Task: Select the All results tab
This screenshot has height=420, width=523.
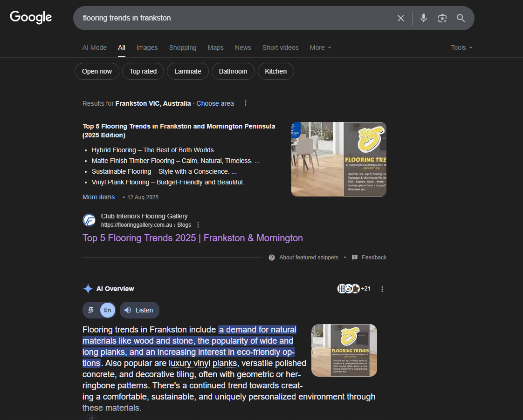Action: pos(121,47)
